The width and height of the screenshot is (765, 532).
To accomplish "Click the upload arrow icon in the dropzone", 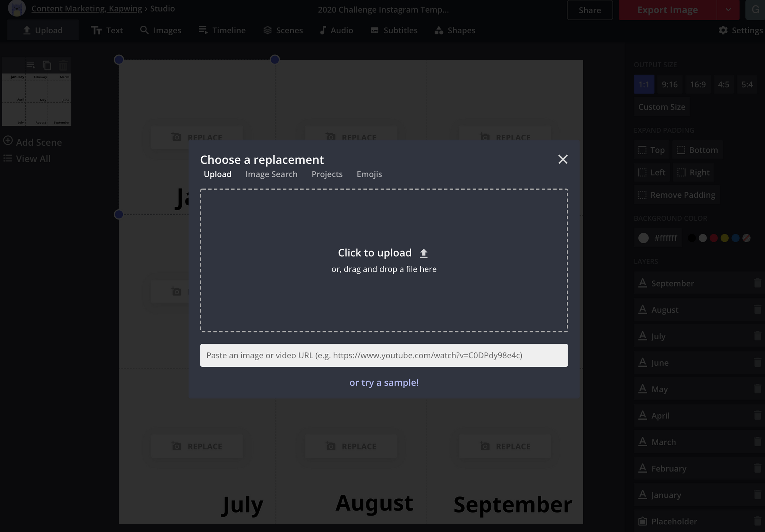I will point(423,253).
